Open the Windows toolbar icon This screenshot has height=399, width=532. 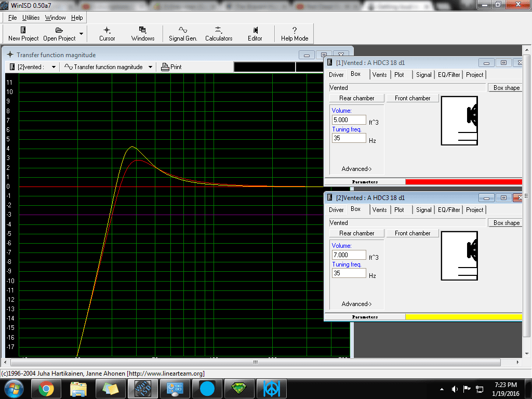pyautogui.click(x=142, y=30)
